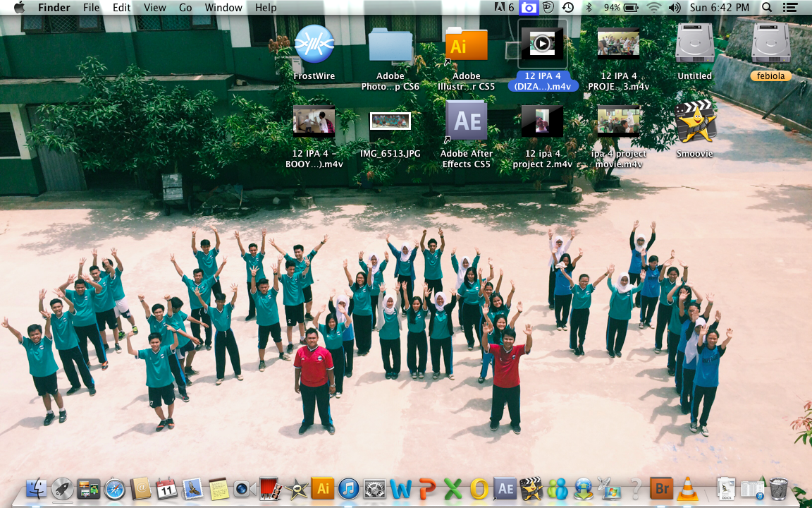The height and width of the screenshot is (508, 812).
Task: Open the Window menu
Action: (x=223, y=7)
